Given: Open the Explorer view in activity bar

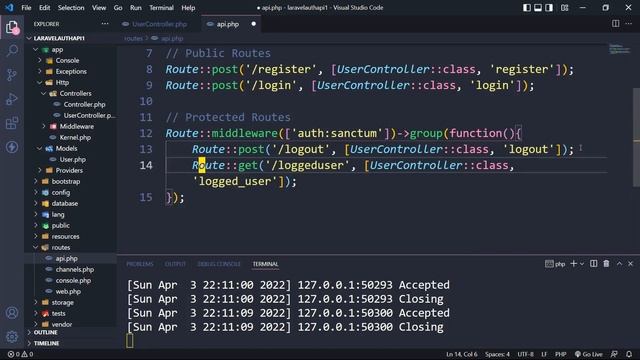Looking at the screenshot, I should click(x=12, y=28).
